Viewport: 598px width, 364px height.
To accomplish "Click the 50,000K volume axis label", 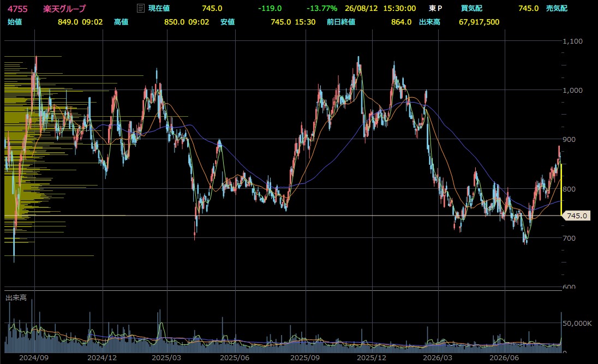I will coord(577,324).
